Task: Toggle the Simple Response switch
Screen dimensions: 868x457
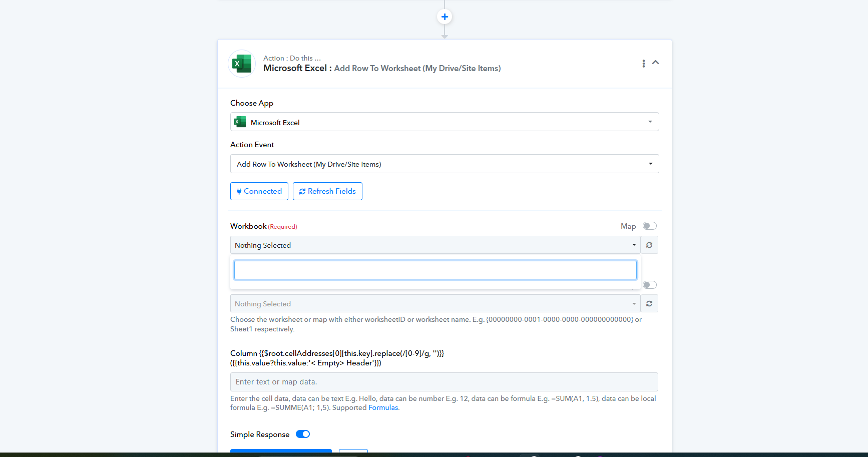Action: pos(303,434)
